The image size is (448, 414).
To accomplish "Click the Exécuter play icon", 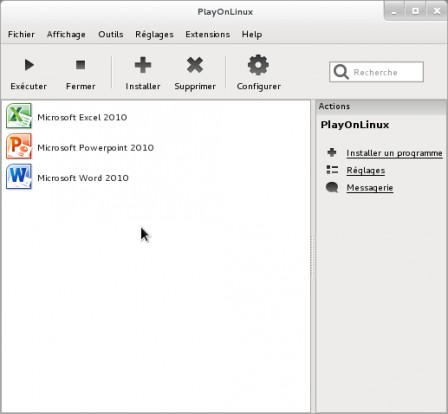I will click(x=29, y=65).
